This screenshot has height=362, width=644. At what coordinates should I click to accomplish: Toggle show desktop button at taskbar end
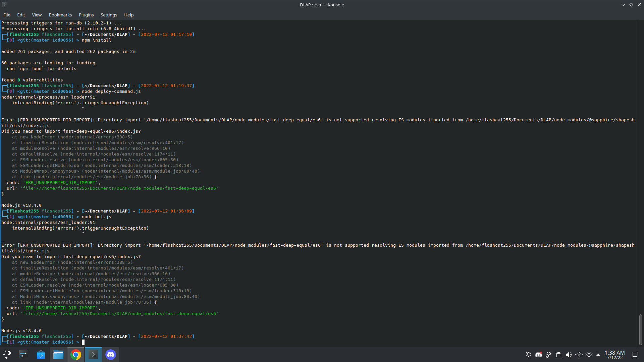click(x=635, y=355)
